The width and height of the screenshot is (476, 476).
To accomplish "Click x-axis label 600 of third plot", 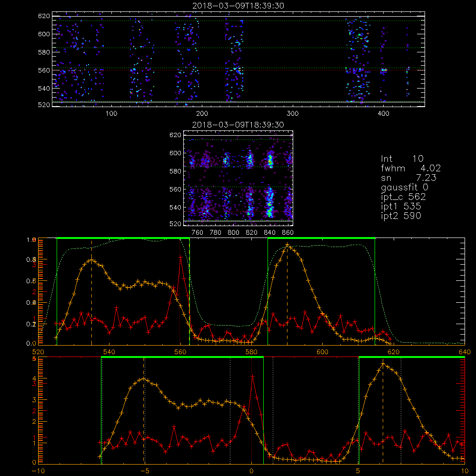I will (322, 352).
